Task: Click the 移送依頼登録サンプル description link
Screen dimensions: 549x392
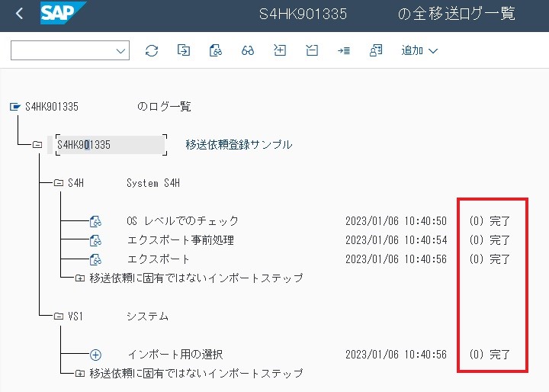Action: point(239,144)
